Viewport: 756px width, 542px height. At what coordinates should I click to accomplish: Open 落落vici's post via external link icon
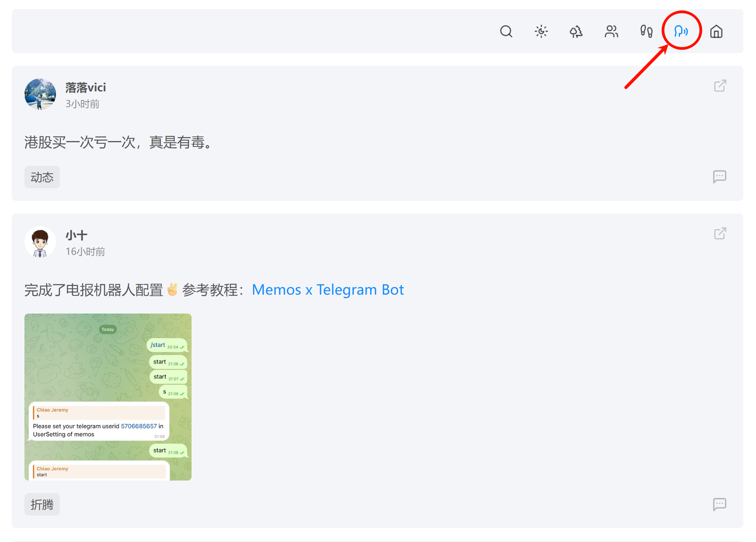(720, 86)
